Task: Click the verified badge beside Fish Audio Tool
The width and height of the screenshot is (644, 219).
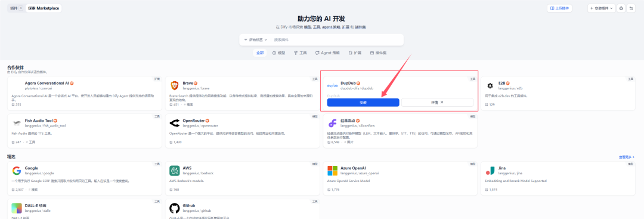Action: click(x=55, y=121)
